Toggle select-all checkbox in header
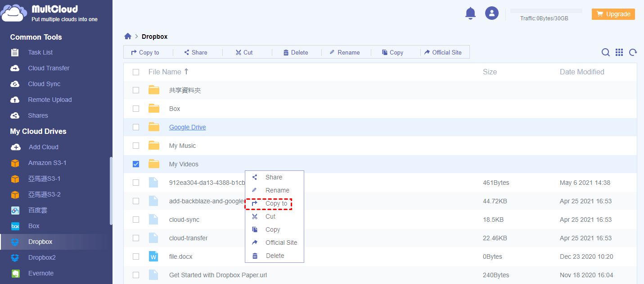Image resolution: width=644 pixels, height=284 pixels. [136, 72]
